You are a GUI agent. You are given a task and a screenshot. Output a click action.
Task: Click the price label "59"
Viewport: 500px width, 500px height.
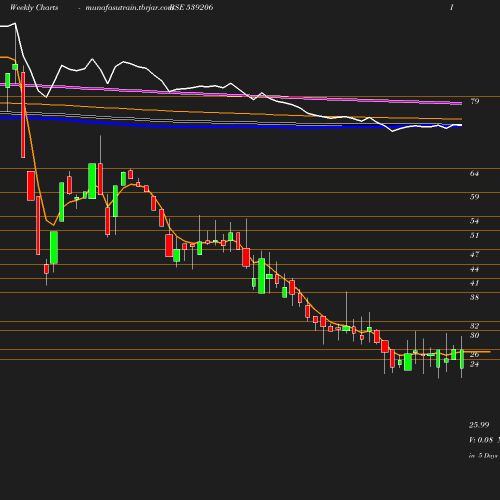click(475, 197)
